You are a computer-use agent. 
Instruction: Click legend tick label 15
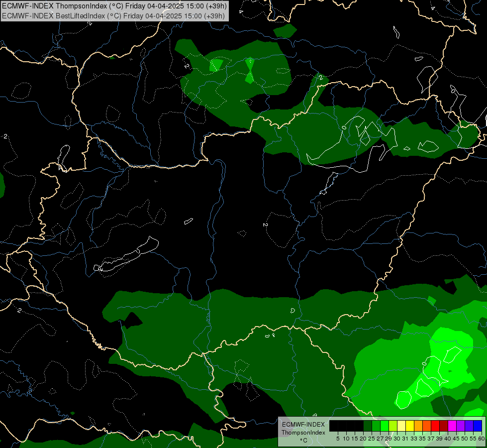pos(355,439)
